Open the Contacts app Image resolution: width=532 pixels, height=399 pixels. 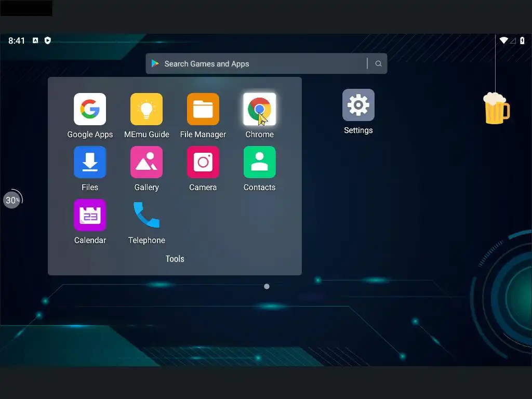[x=260, y=162]
